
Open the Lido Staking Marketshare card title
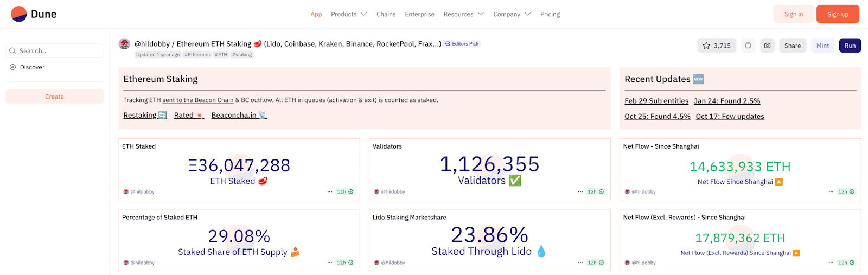tap(410, 218)
